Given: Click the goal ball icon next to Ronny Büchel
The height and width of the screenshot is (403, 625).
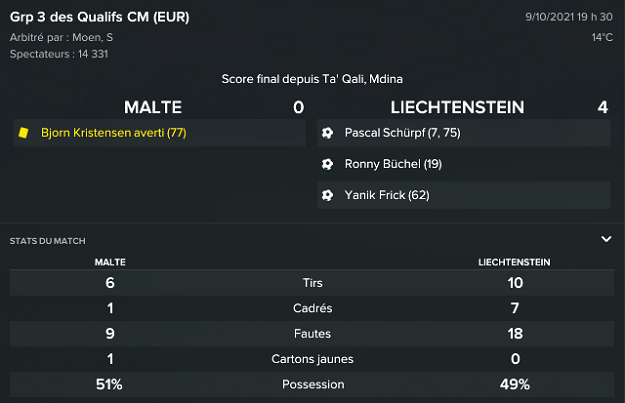Looking at the screenshot, I should click(x=327, y=163).
